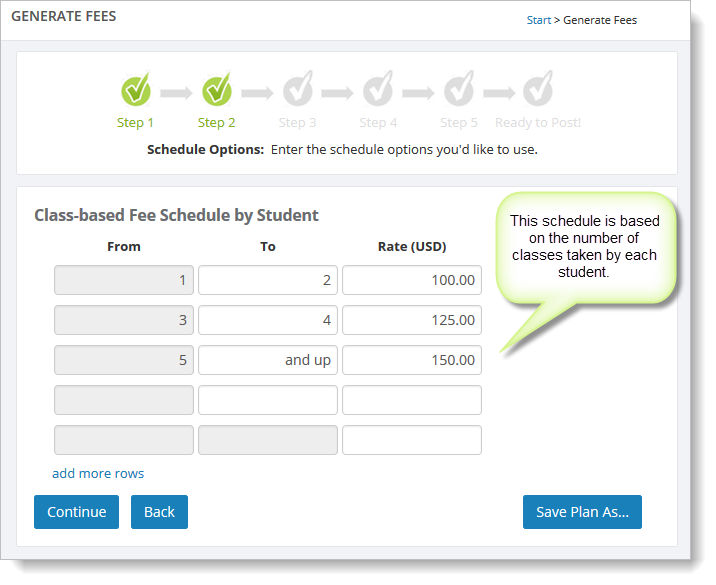Click the Continue button

click(76, 512)
